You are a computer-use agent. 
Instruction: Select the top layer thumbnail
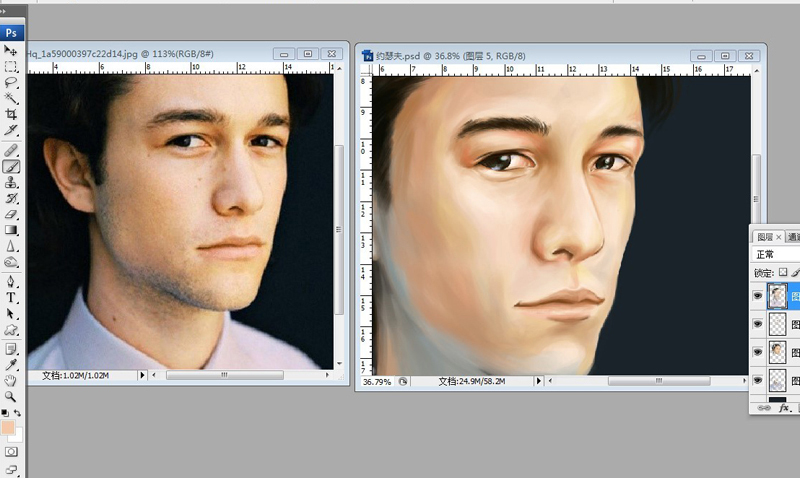tap(777, 296)
